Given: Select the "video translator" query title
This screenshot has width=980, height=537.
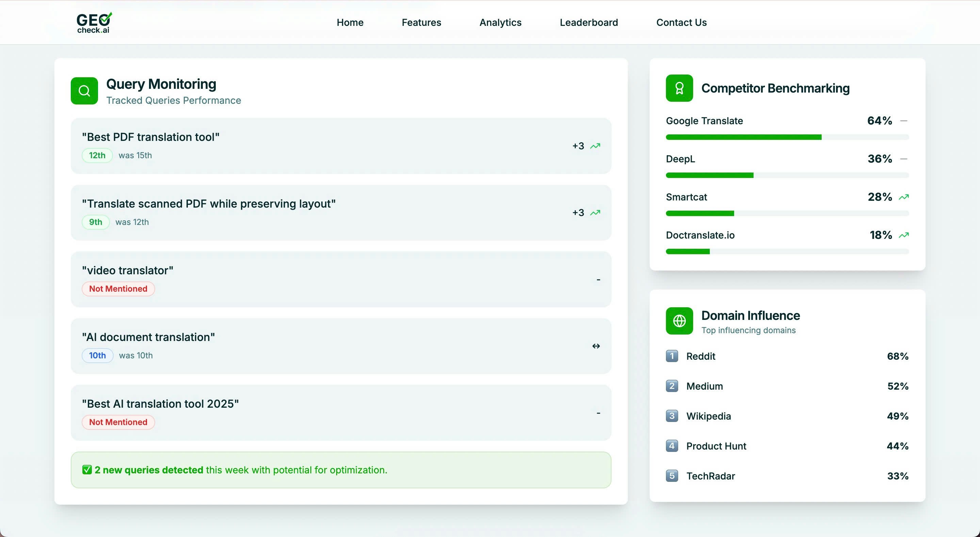Looking at the screenshot, I should (x=128, y=271).
